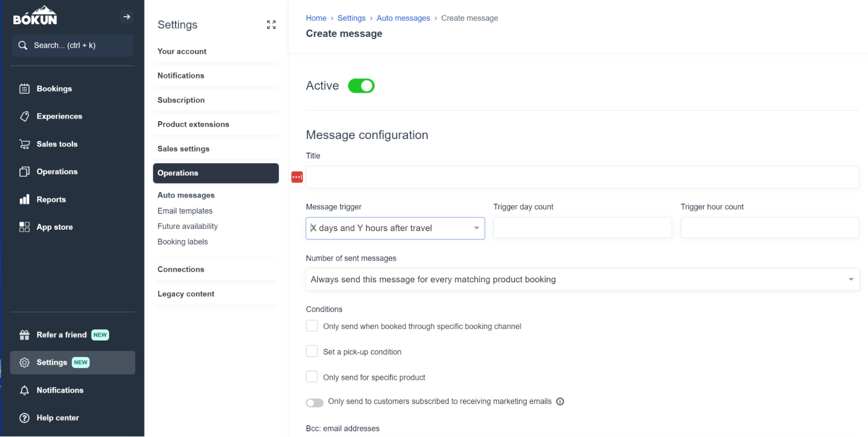The height and width of the screenshot is (437, 868).
Task: Switch to Email templates section
Action: 185,211
